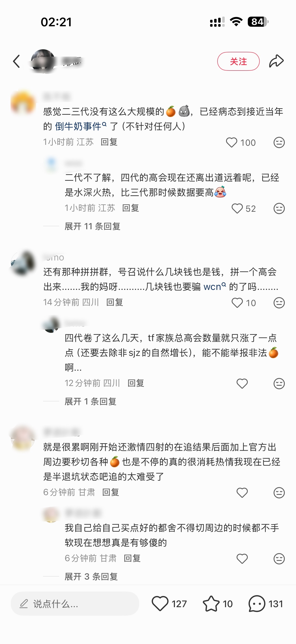Open the post comments bubble icon
This screenshot has width=296, height=644.
click(x=257, y=604)
